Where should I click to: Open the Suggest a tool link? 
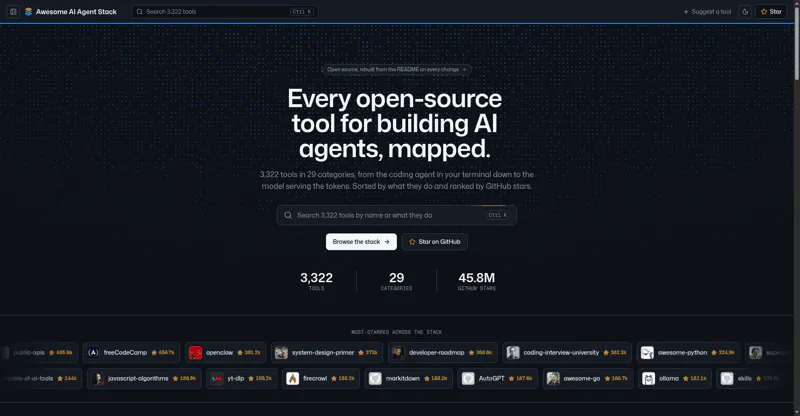pos(707,12)
